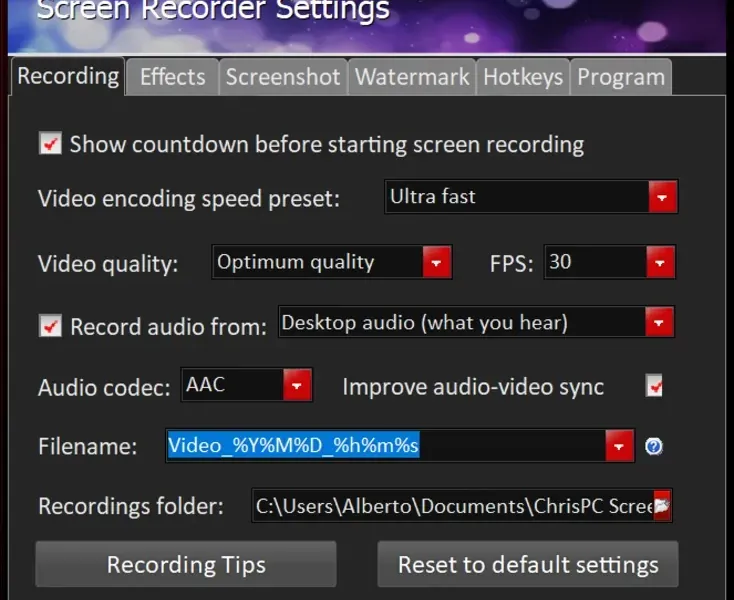Expand the Audio codec AAC dropdown

(297, 385)
